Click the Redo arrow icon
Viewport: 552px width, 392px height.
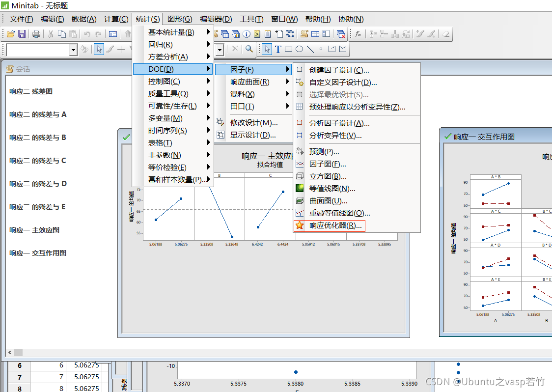tap(99, 34)
